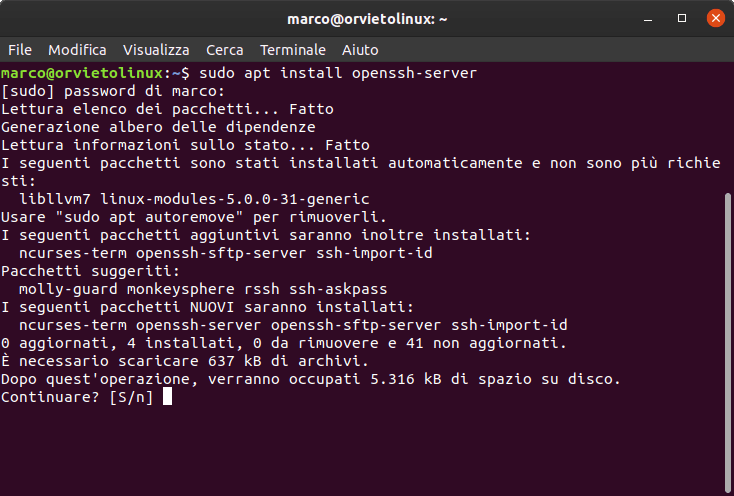Click the terminal vertical scrollbar
Screen dimensions: 734x496
pos(727,344)
